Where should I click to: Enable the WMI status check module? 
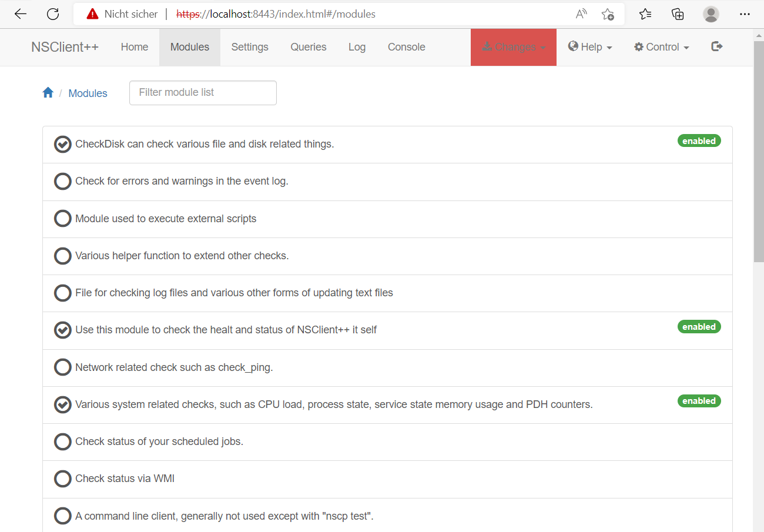pyautogui.click(x=63, y=479)
